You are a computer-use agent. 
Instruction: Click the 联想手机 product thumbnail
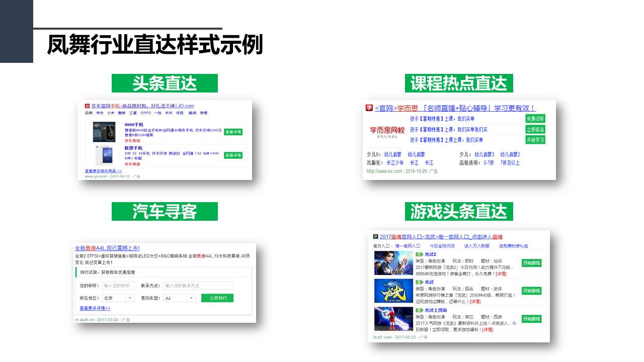104,155
